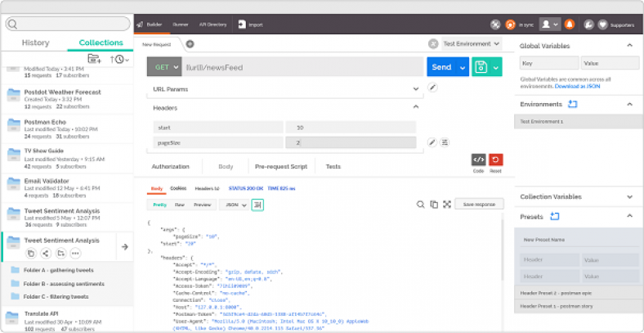
Task: Click the pencil edit icon beside pageSize row
Action: tap(432, 142)
